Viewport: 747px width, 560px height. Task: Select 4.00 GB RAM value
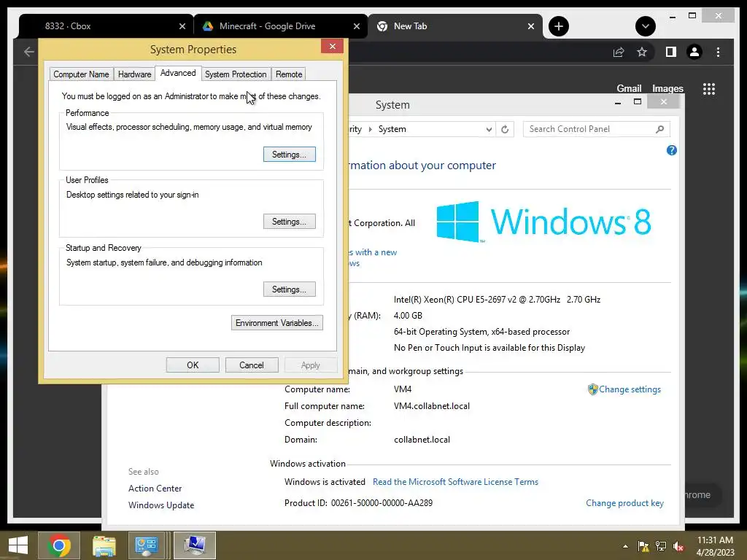click(408, 316)
